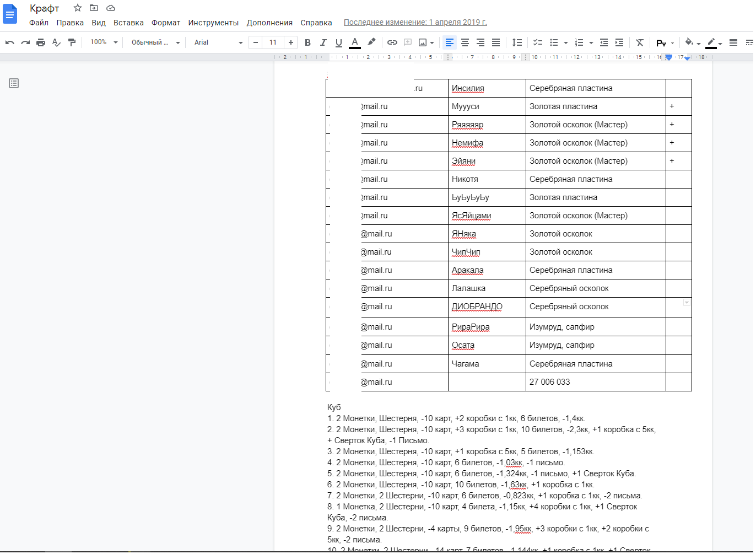Open numbered list style dropdown
The image size is (756, 554).
[x=591, y=42]
